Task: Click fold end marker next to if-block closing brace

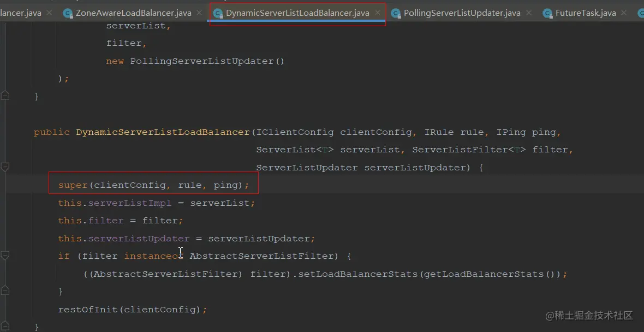Action: [x=5, y=291]
